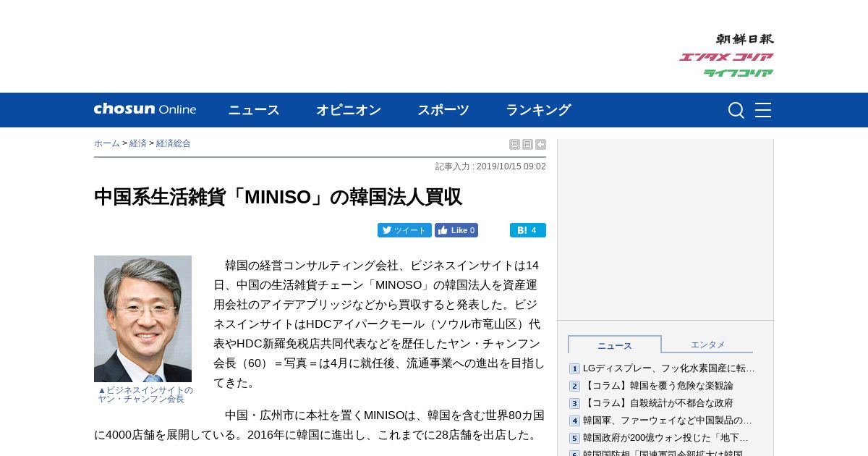This screenshot has height=456, width=868.
Task: Open ranked article 韓国を覆う危険な楽観論
Action: point(658,386)
